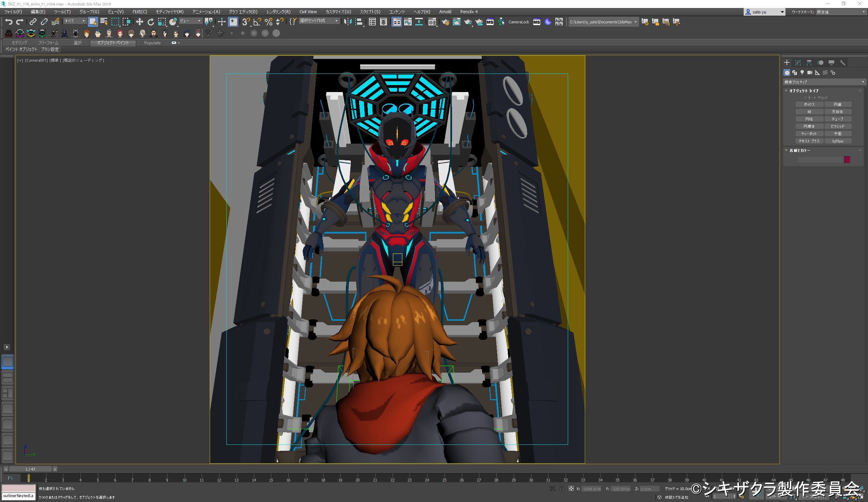Click the Pyramid primitive button
Image resolution: width=868 pixels, height=502 pixels.
(x=838, y=127)
